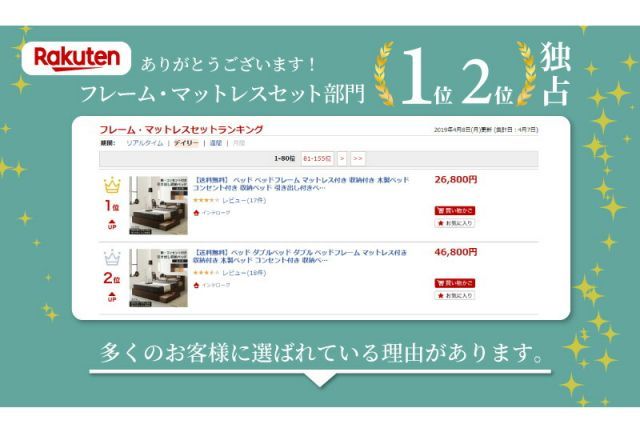The width and height of the screenshot is (640, 432).
Task: Open the レビュー(17件) reviews link
Action: pos(244,200)
